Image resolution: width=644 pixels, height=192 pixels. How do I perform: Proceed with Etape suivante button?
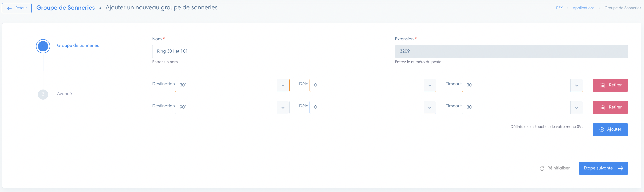pos(603,168)
